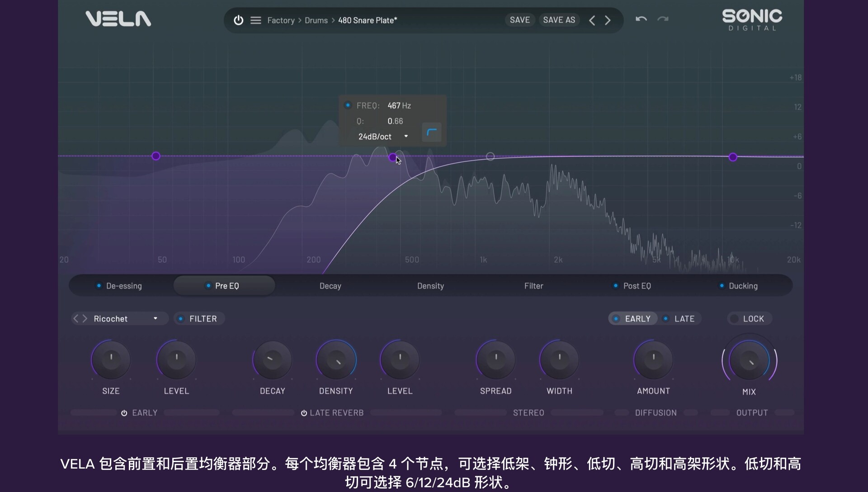Viewport: 868px width, 492px height.
Task: Click the WIDTH knob
Action: (560, 360)
